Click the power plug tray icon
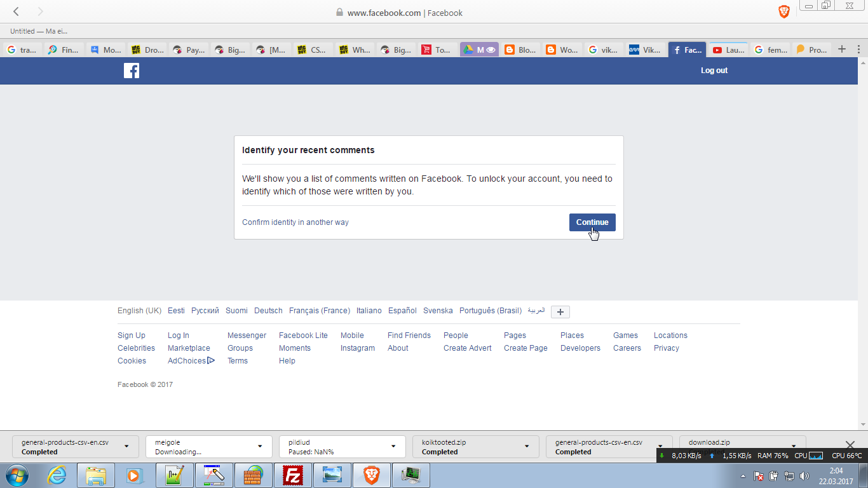Image resolution: width=868 pixels, height=488 pixels. pyautogui.click(x=774, y=476)
